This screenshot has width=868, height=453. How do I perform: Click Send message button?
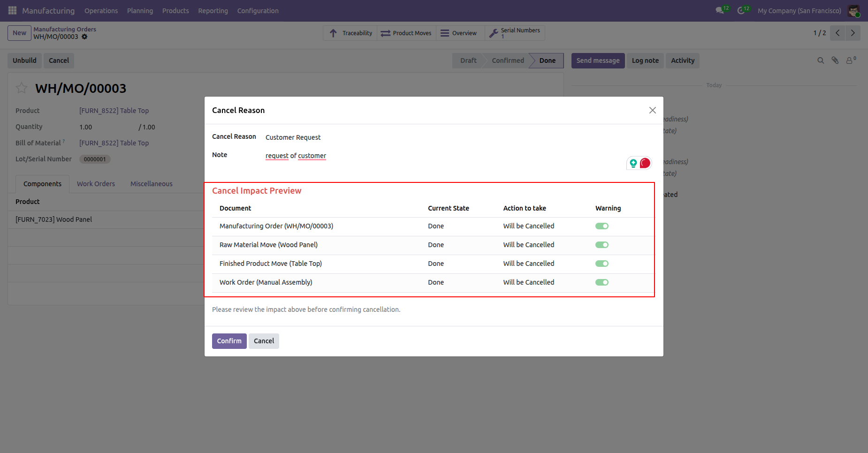[598, 60]
